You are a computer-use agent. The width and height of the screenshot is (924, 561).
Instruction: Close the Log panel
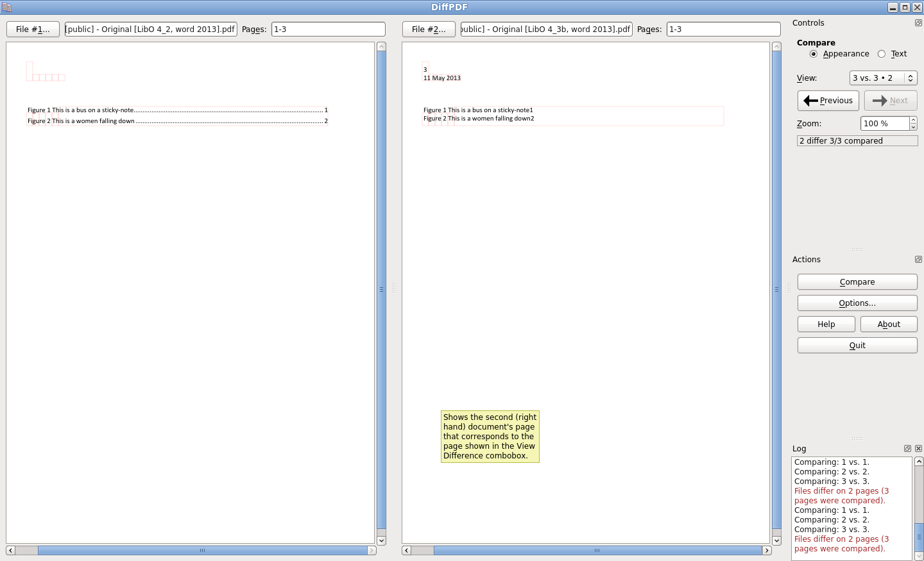pyautogui.click(x=918, y=449)
